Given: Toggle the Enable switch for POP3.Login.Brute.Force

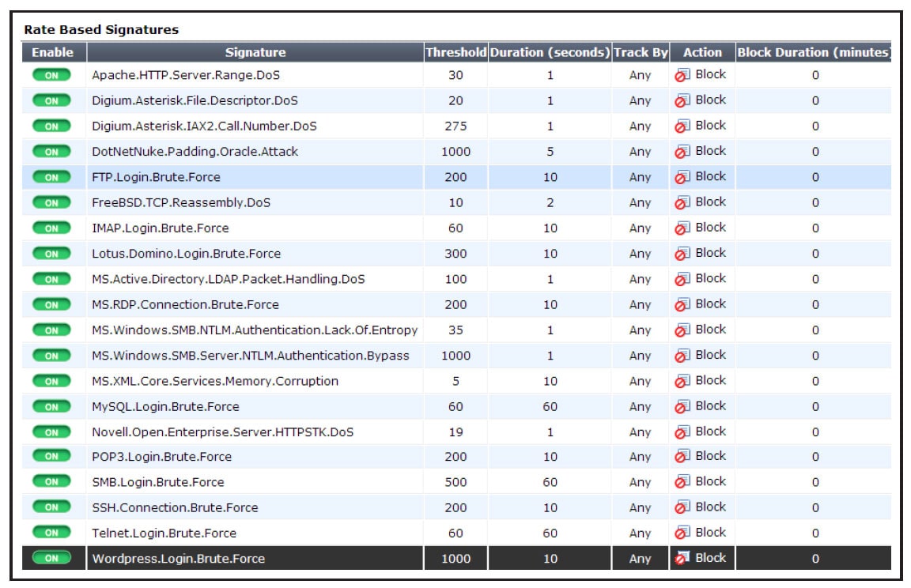Looking at the screenshot, I should tap(52, 456).
